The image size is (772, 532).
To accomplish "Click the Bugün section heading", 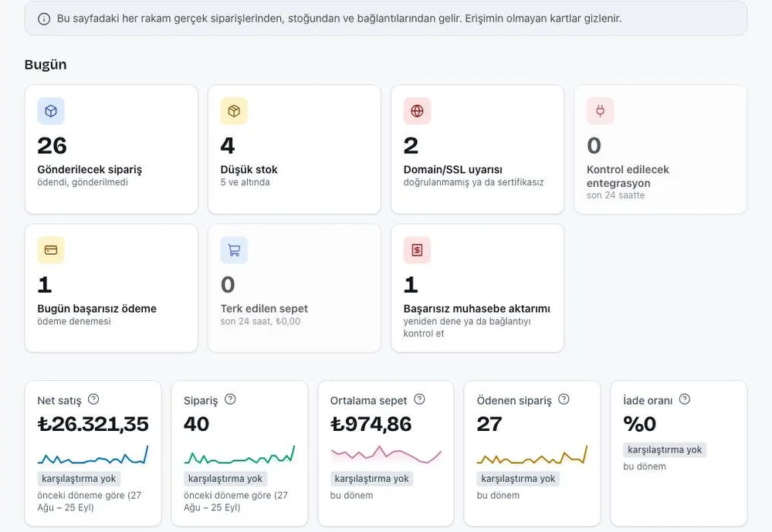I will click(x=46, y=65).
